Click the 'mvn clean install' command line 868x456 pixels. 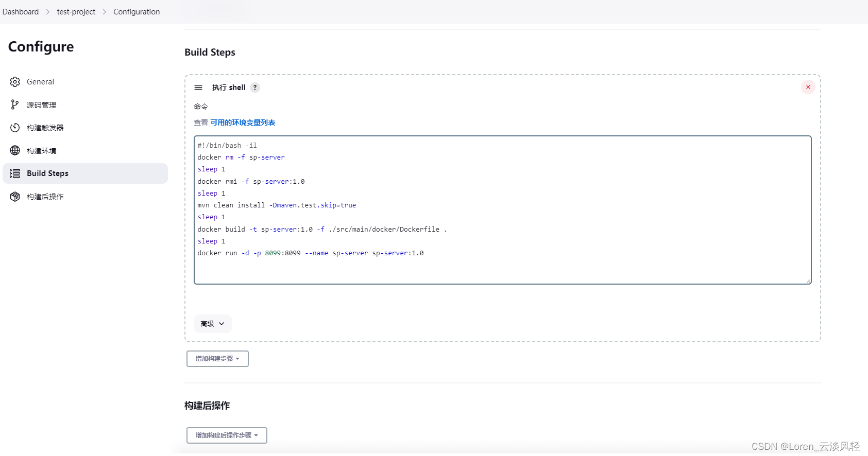(x=277, y=205)
